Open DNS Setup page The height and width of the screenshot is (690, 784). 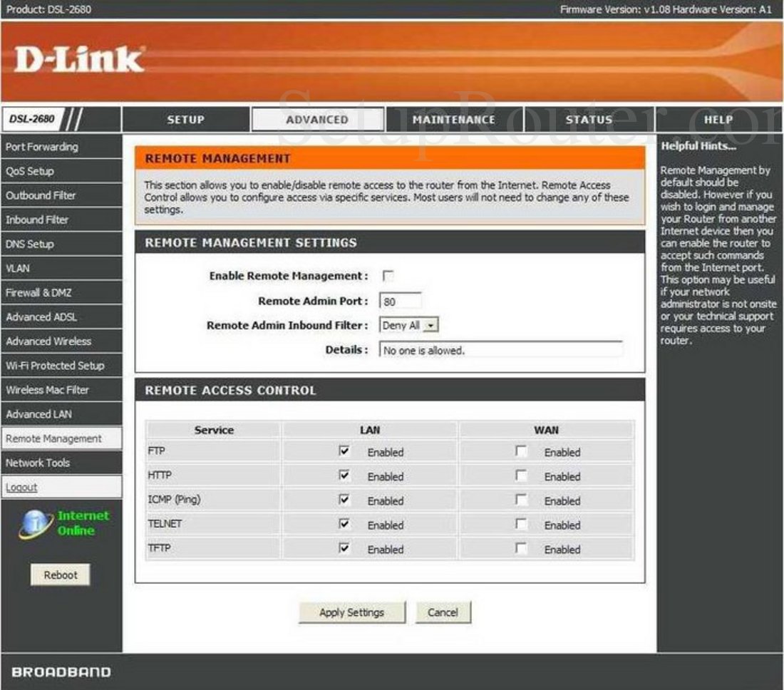click(x=61, y=244)
